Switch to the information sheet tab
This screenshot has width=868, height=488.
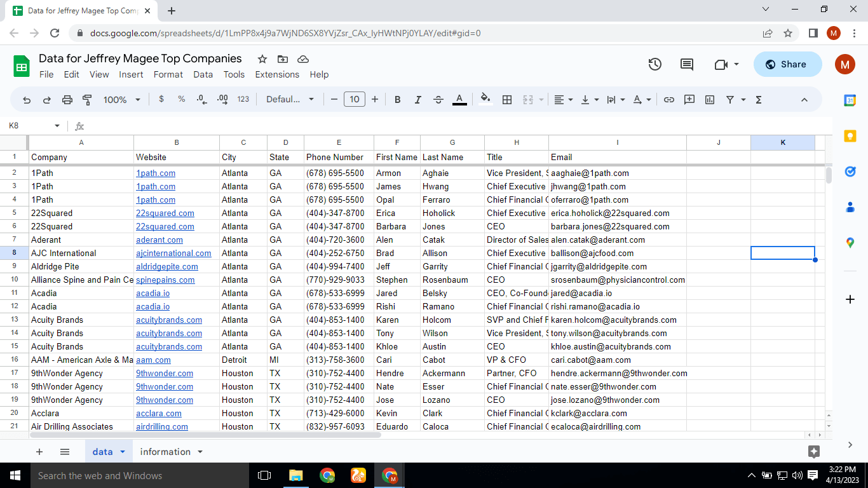pyautogui.click(x=165, y=452)
